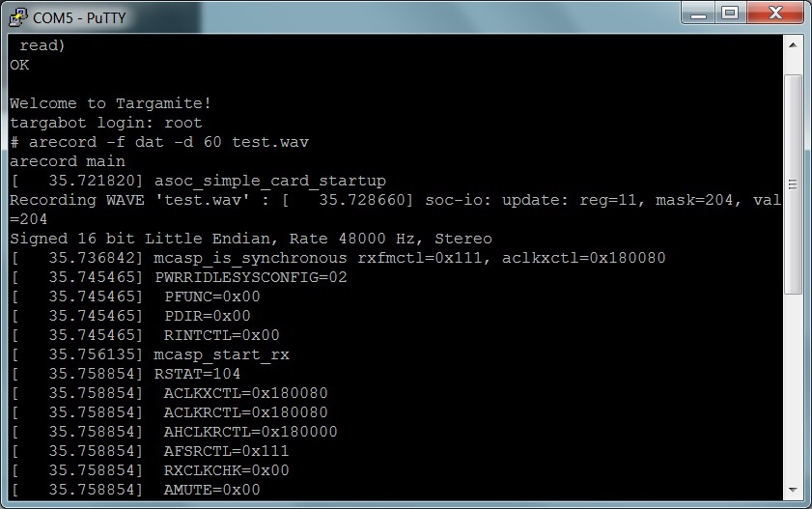Click the COM5 - PuTTY title bar text
Viewport: 812px width, 509px height.
[79, 17]
